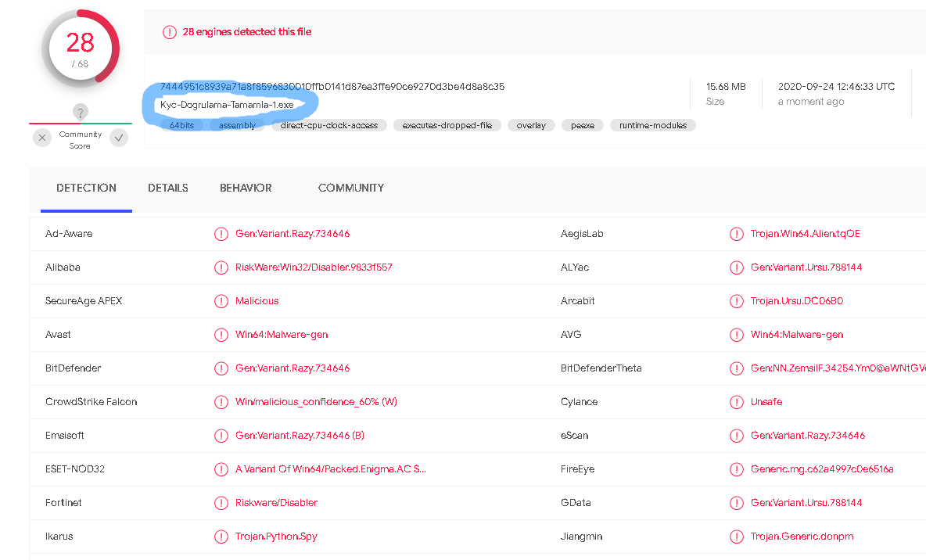
Task: Click the alert icon in the AegisLab row
Action: click(737, 234)
